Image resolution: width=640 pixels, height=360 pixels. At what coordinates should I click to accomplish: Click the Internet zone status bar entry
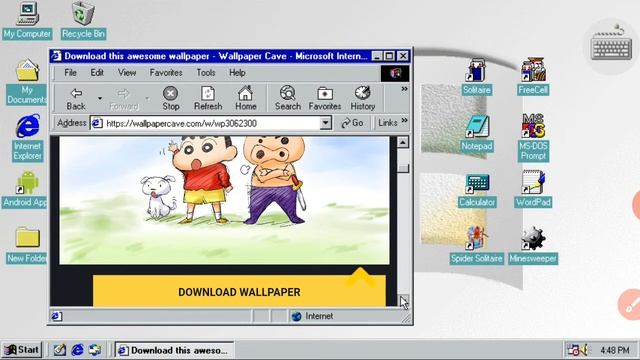pyautogui.click(x=312, y=316)
